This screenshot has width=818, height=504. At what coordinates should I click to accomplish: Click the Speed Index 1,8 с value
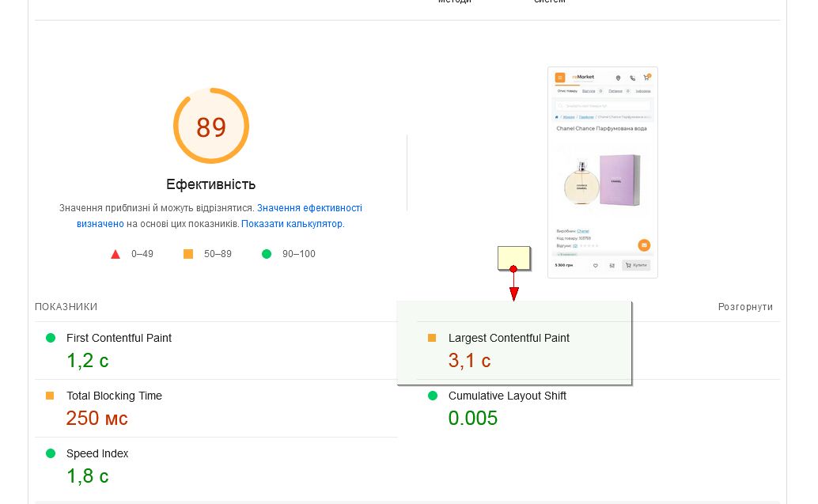[x=87, y=476]
